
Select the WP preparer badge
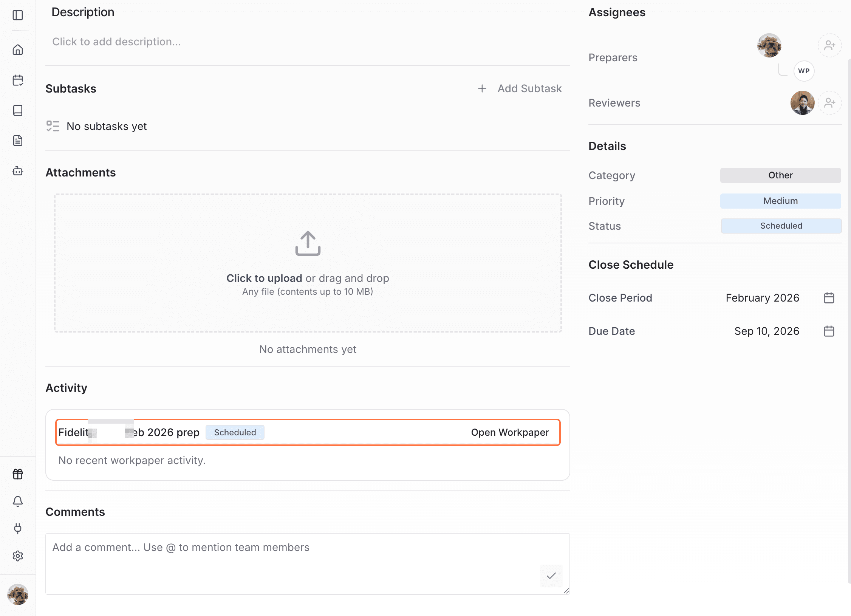click(804, 71)
